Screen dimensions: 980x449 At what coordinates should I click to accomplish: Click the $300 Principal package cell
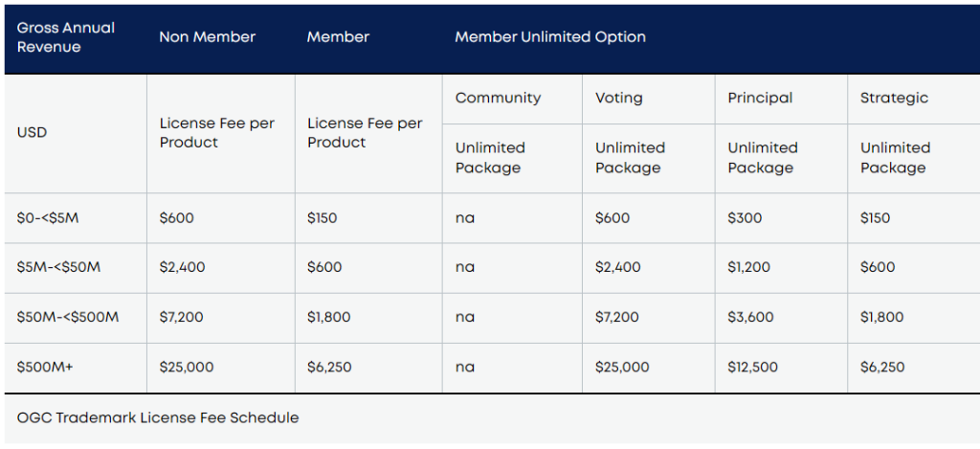point(745,218)
